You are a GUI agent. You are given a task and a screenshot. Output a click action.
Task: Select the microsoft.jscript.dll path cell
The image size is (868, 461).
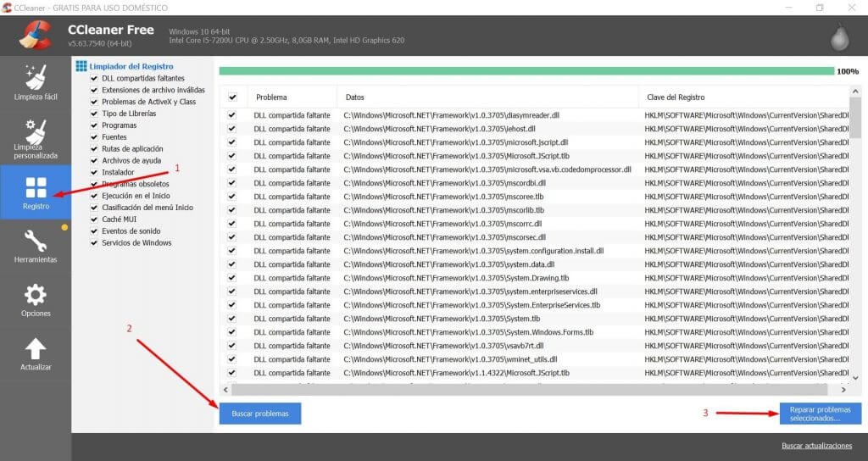(x=455, y=142)
